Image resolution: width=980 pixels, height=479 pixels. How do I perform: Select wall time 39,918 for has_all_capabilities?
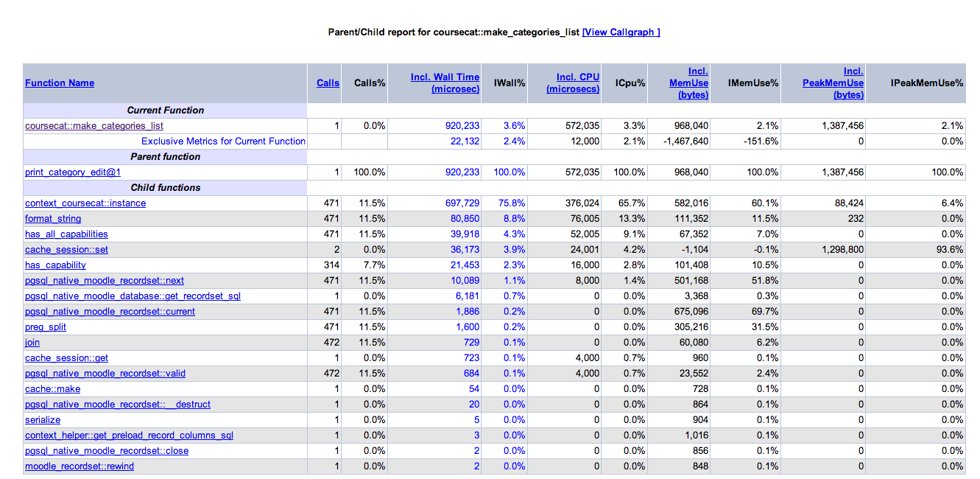[x=465, y=234]
